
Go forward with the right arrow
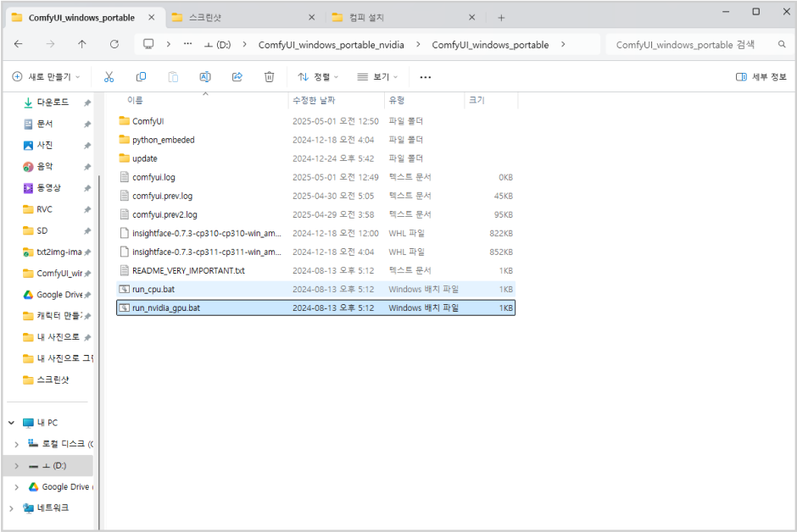[50, 44]
